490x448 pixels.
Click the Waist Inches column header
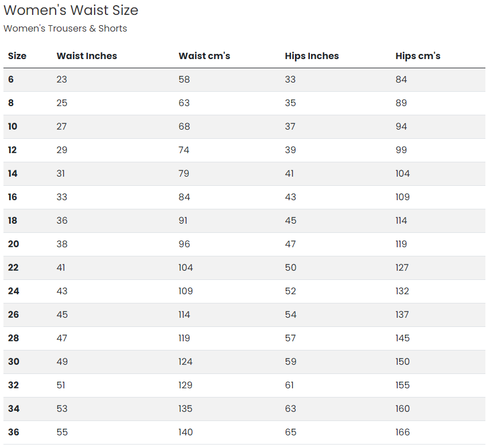click(x=87, y=56)
